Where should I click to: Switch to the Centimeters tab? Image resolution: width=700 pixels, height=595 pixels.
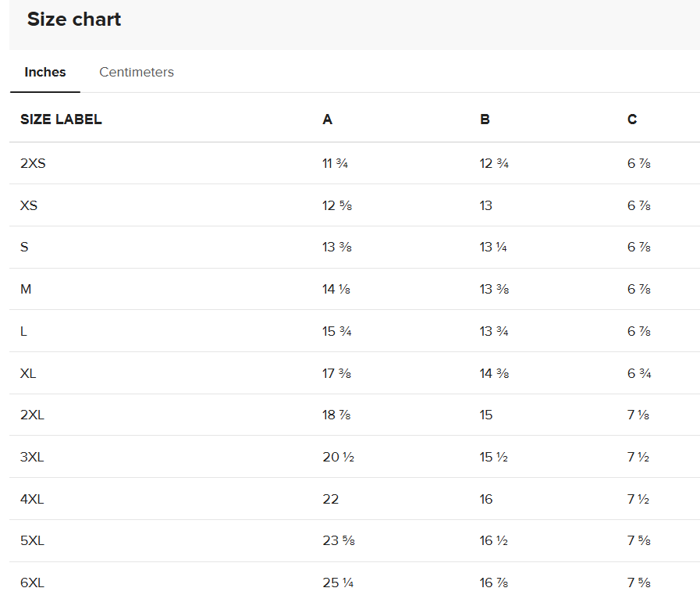(x=137, y=73)
